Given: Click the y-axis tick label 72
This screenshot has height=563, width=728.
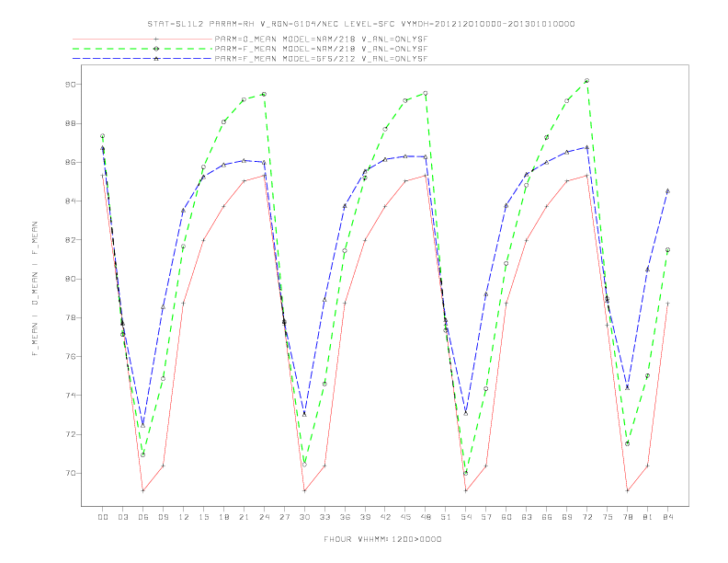Looking at the screenshot, I should pyautogui.click(x=70, y=434).
